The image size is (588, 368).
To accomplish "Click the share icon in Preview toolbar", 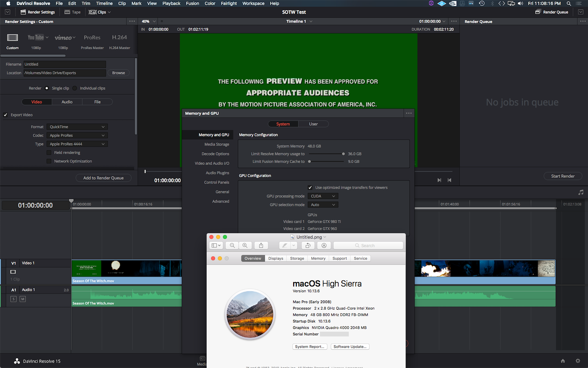I will click(261, 245).
